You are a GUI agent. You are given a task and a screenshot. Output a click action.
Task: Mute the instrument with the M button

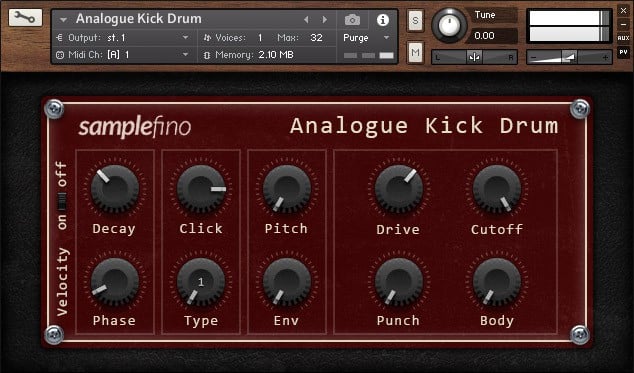point(415,52)
